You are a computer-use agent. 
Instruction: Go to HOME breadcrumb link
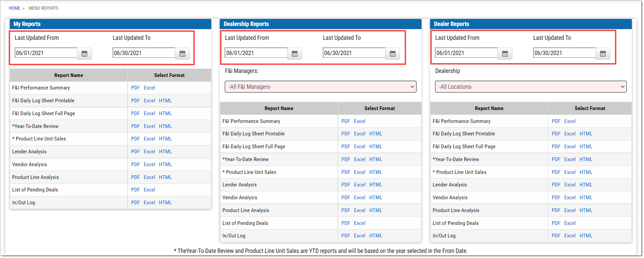click(15, 8)
